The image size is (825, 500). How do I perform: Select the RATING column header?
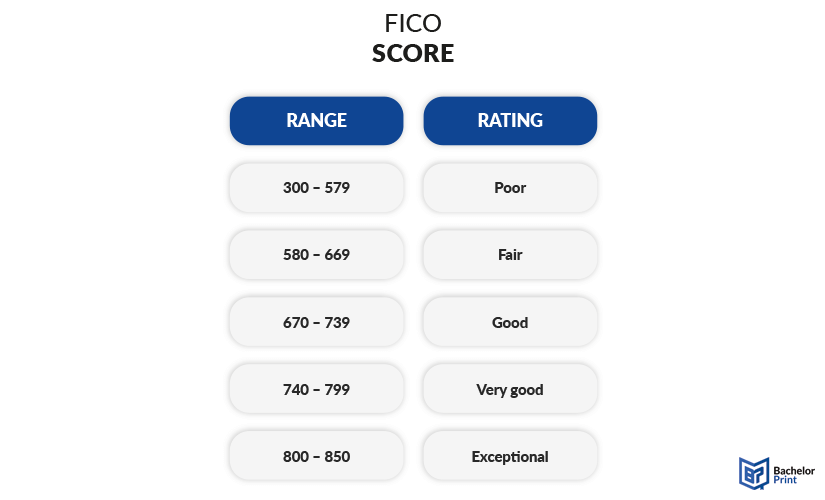510,121
